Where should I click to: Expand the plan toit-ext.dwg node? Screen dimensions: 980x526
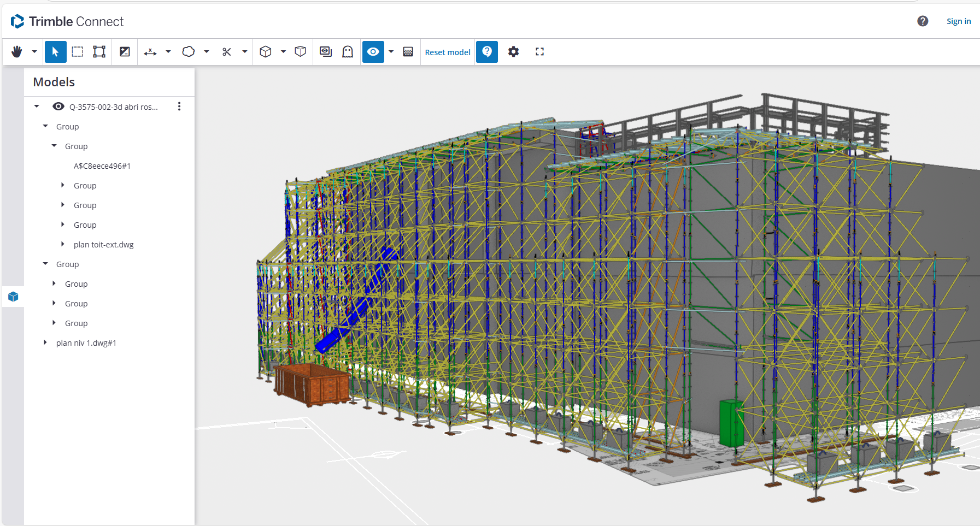tap(63, 244)
